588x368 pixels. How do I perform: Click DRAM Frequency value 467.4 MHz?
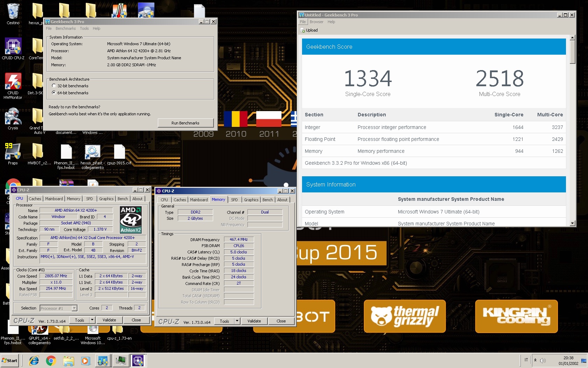[239, 239]
